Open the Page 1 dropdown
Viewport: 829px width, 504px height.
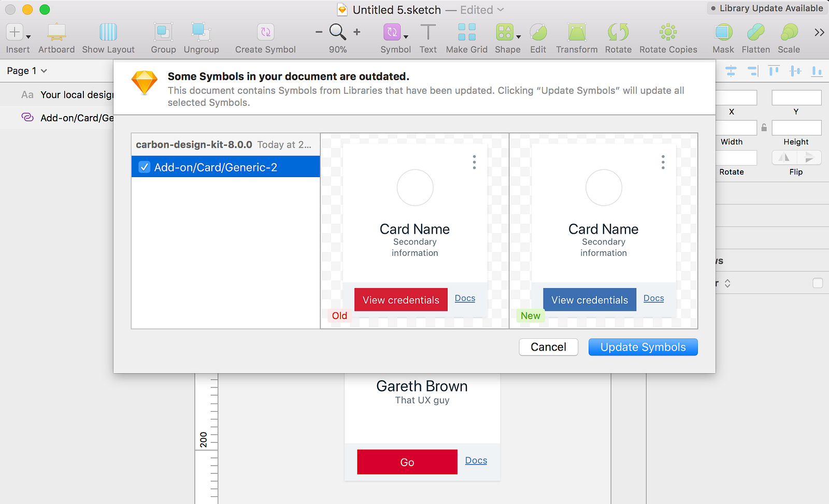coord(27,70)
